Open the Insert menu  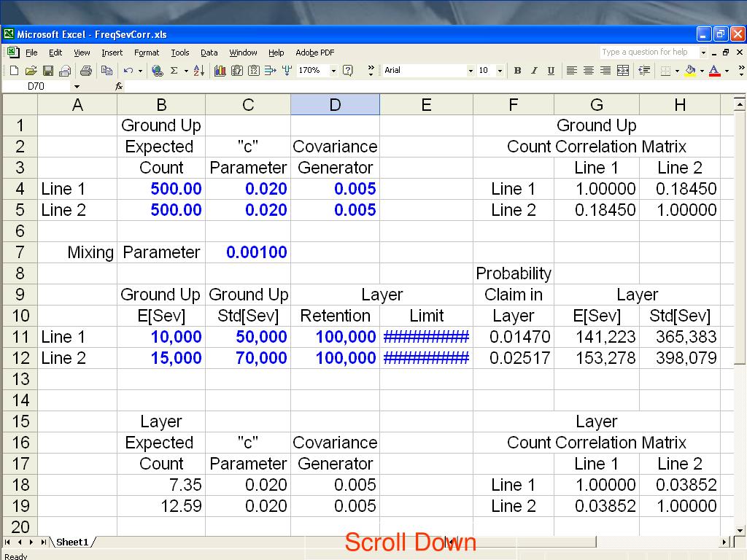112,52
